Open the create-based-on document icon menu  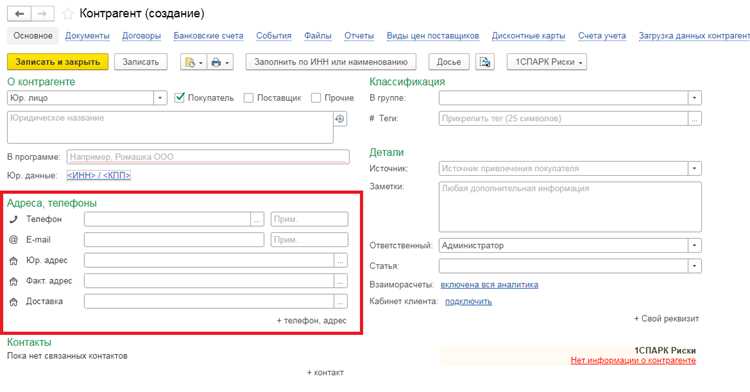pos(193,62)
